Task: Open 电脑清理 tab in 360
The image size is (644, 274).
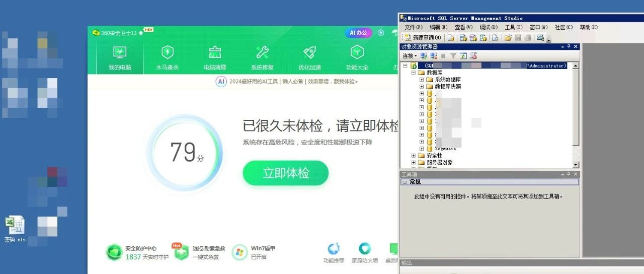Action: (x=215, y=58)
